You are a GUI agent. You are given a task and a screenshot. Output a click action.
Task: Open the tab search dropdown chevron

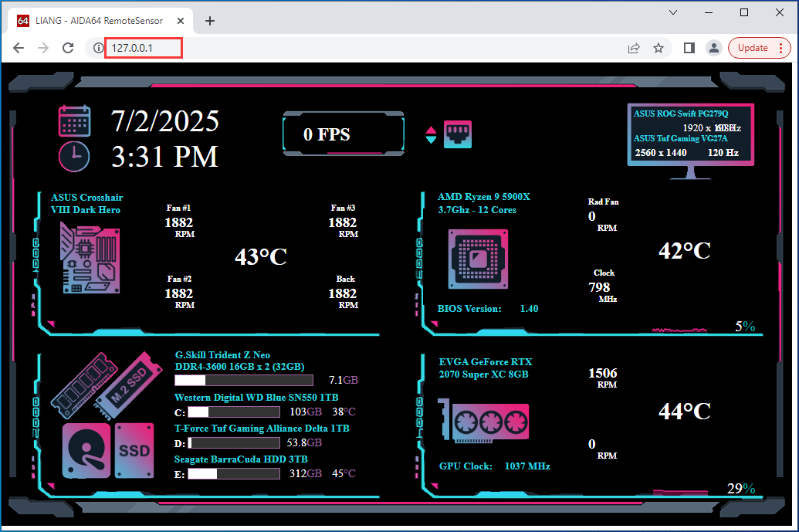(673, 12)
